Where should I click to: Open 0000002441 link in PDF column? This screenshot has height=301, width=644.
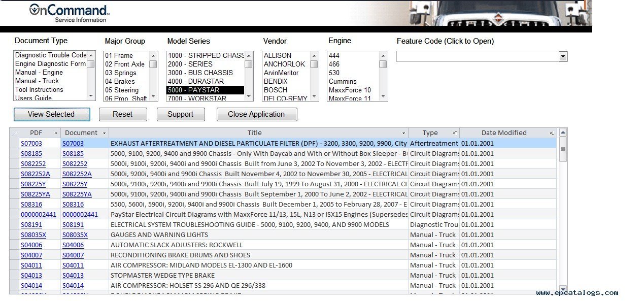[39, 215]
